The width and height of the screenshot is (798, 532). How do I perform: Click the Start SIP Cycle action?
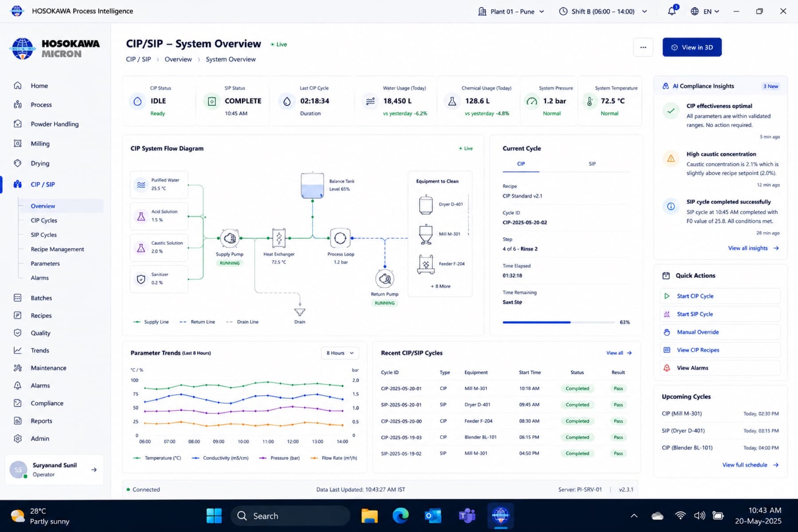720,314
